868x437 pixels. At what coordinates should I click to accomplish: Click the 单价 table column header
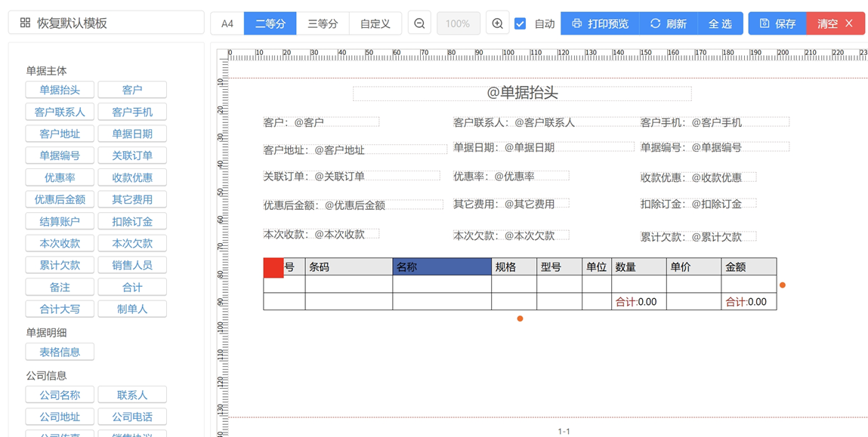693,267
